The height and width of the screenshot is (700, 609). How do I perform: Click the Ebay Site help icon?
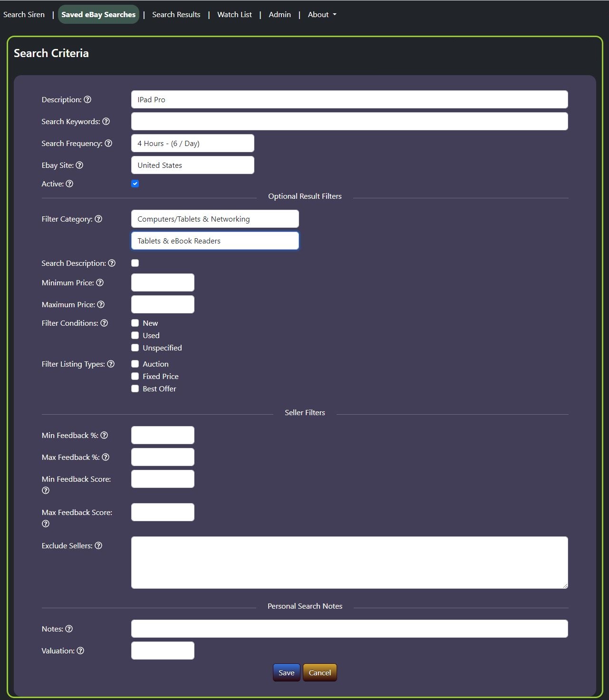[x=79, y=165]
